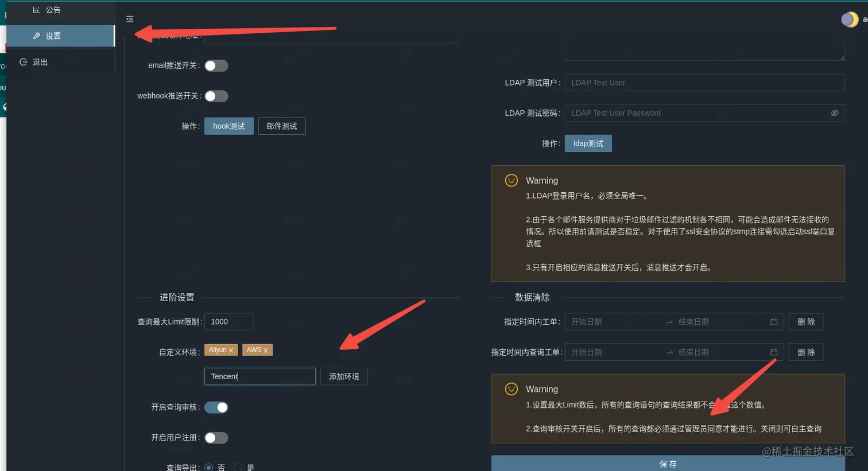This screenshot has height=471, width=868.
Task: Select 否 radio for 查询导出
Action: pos(209,468)
